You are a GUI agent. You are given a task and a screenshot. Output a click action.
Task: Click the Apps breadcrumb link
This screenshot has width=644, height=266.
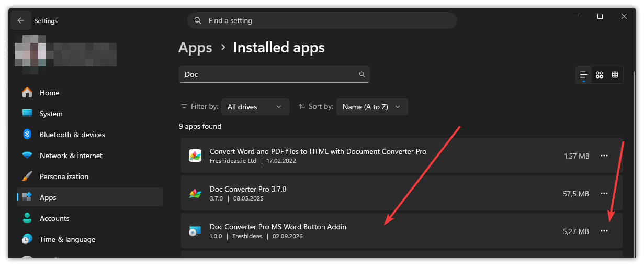point(195,48)
